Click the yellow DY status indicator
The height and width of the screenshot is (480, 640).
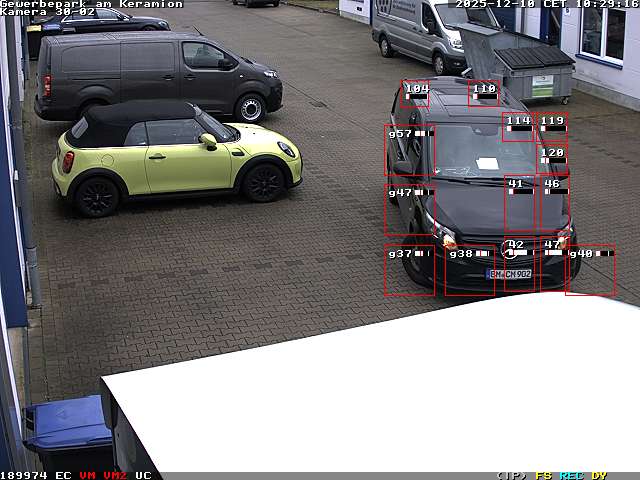click(599, 475)
